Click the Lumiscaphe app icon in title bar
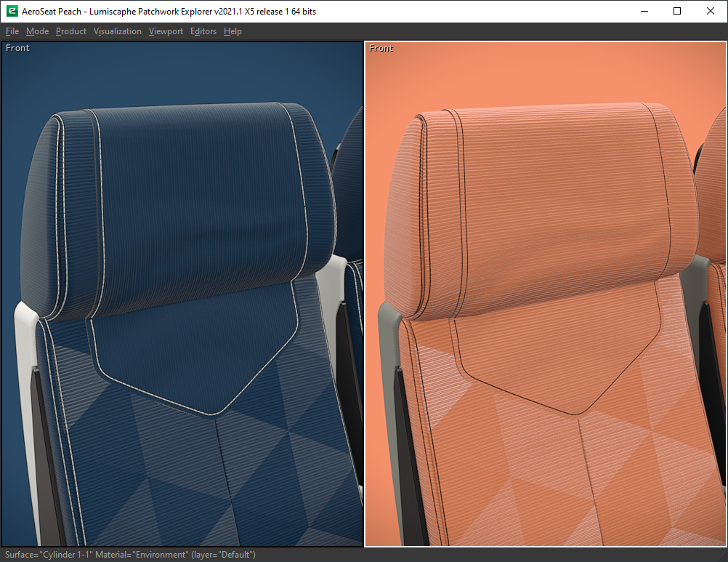 click(12, 12)
